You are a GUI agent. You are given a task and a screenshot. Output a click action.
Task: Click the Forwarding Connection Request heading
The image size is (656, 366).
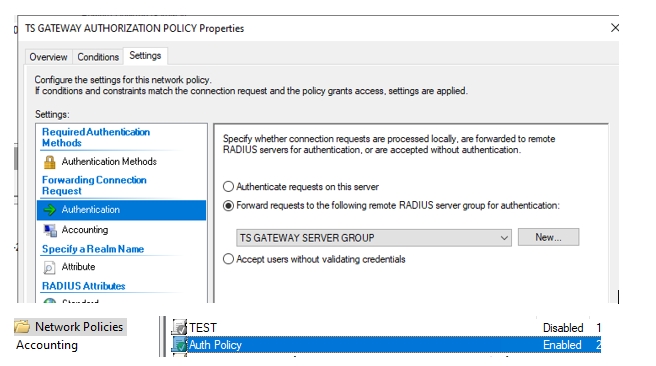pos(94,185)
